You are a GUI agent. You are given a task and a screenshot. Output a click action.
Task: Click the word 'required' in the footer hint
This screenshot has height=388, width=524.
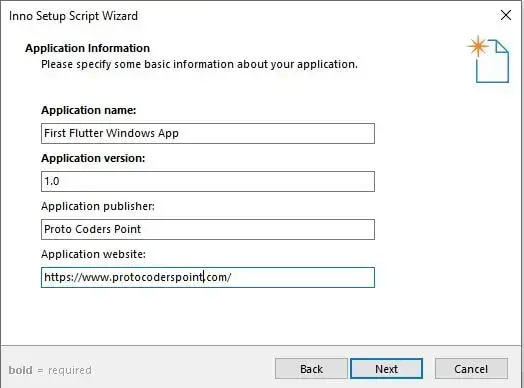click(70, 371)
